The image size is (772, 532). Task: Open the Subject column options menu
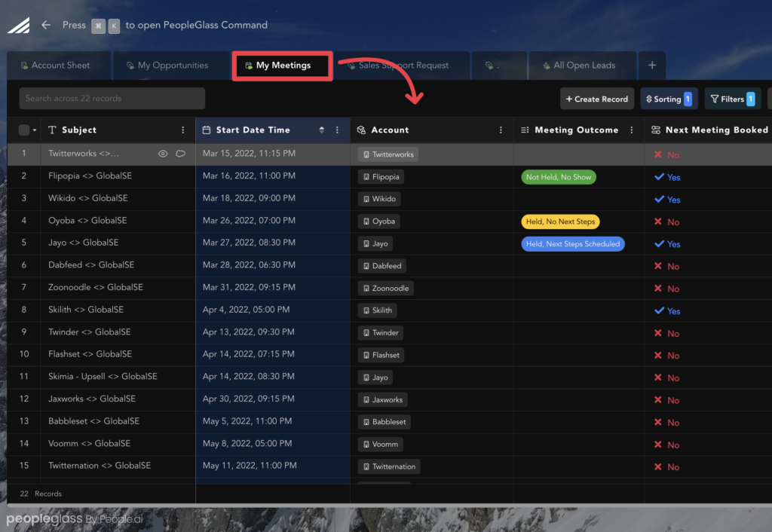182,130
